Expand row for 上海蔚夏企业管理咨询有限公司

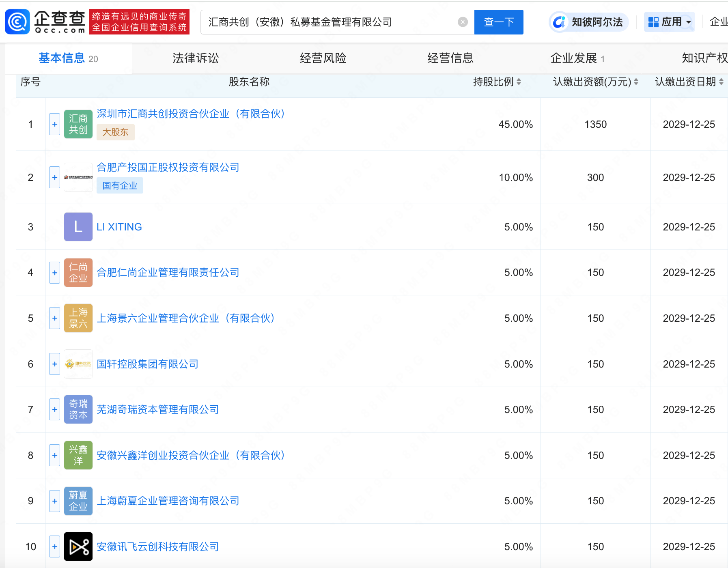click(x=55, y=501)
